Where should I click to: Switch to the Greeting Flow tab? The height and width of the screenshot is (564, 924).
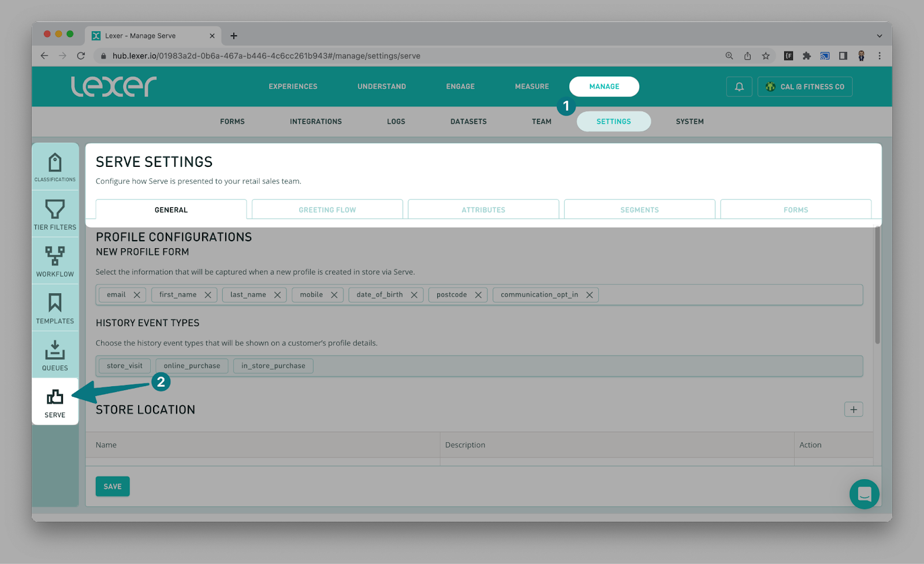327,210
